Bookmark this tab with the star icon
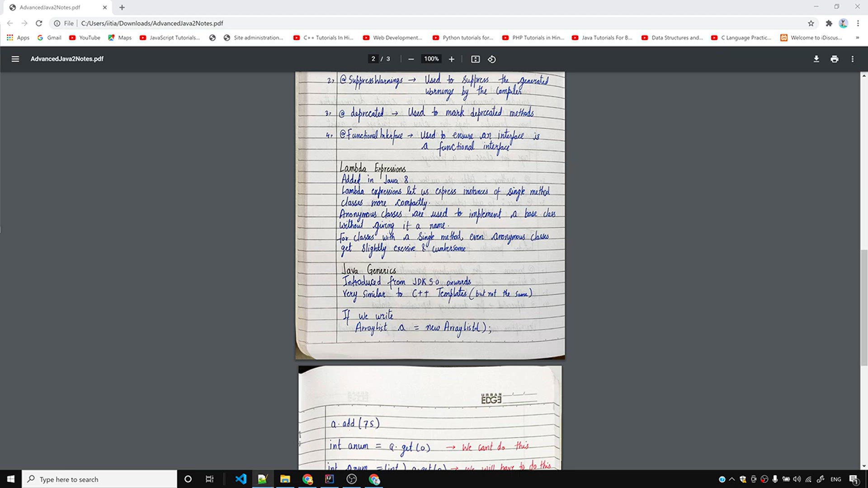Screen dimensions: 868x488 (811, 23)
